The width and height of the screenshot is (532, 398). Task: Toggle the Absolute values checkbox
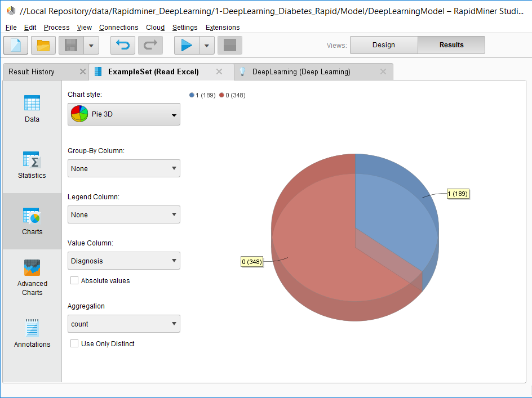coord(74,280)
